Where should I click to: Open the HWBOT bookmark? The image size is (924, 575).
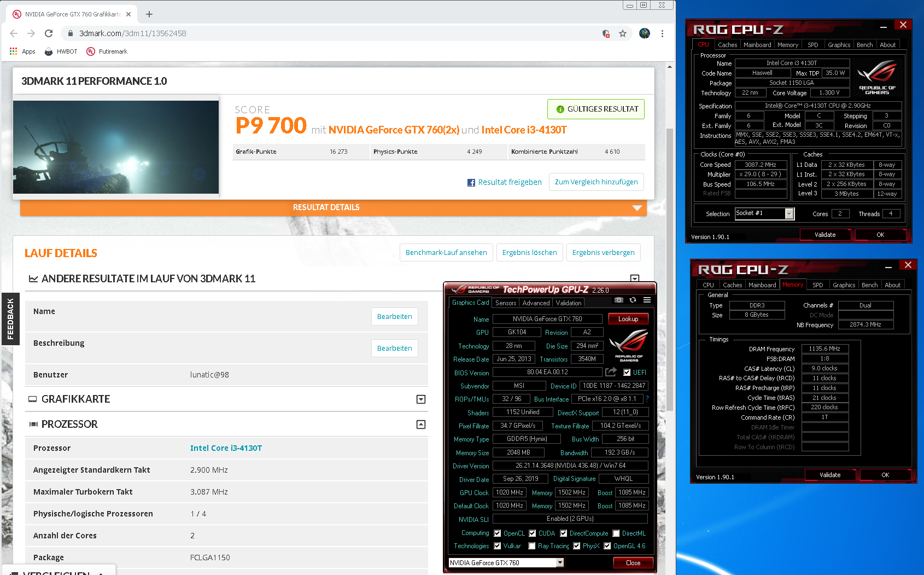coord(61,51)
